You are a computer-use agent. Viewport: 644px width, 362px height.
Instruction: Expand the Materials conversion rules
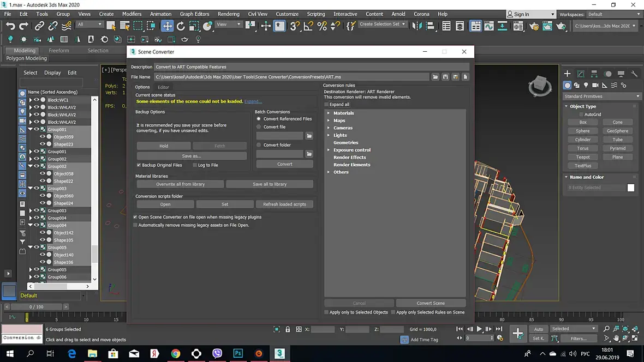[x=329, y=113]
